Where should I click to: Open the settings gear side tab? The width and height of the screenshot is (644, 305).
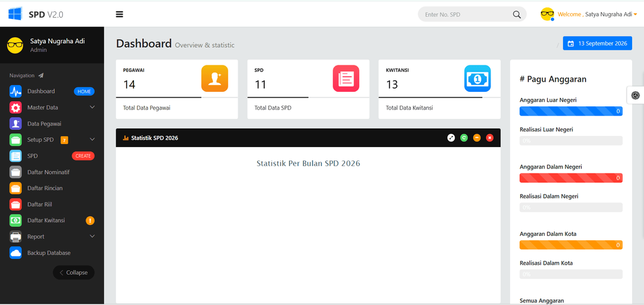click(636, 95)
